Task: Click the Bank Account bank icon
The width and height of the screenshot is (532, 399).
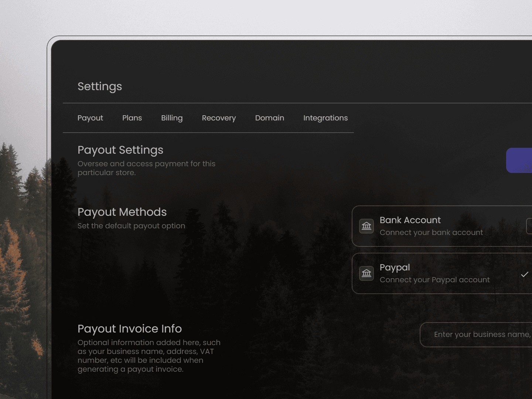Action: 366,226
